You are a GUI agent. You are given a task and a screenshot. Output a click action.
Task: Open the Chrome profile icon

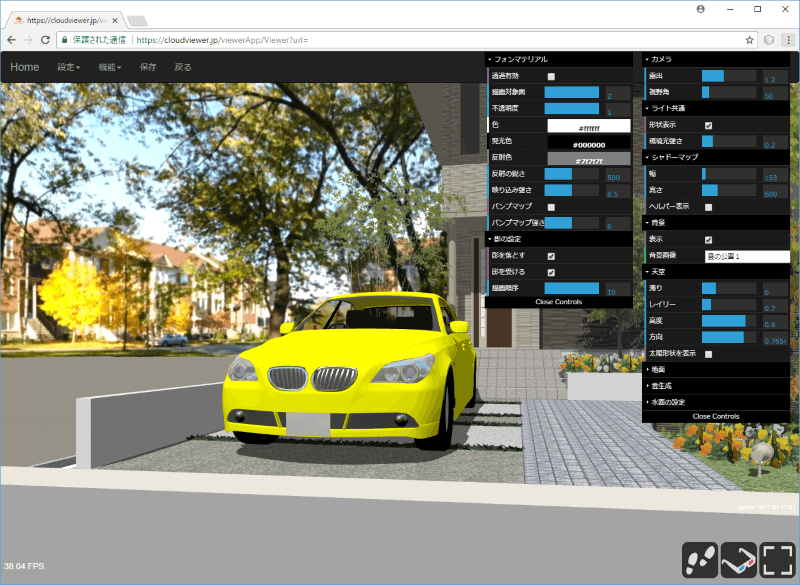pyautogui.click(x=701, y=9)
